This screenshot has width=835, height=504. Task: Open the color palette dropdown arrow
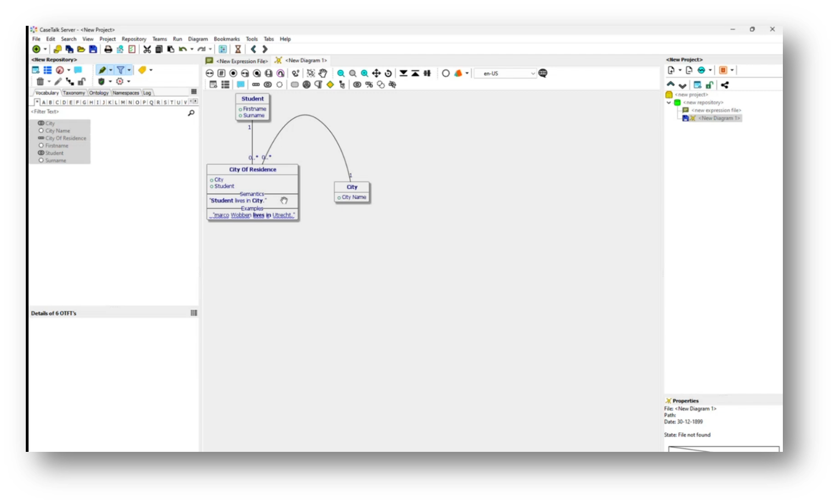[x=467, y=73]
